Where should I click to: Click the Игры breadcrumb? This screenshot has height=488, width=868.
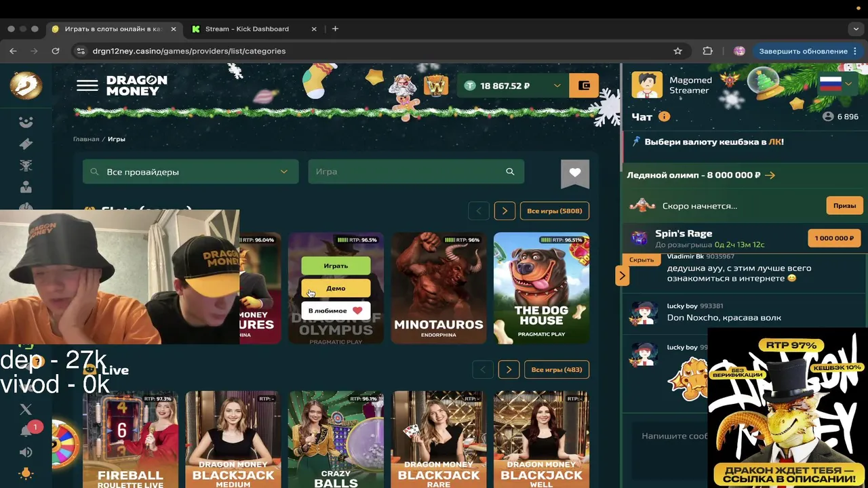[x=117, y=139]
